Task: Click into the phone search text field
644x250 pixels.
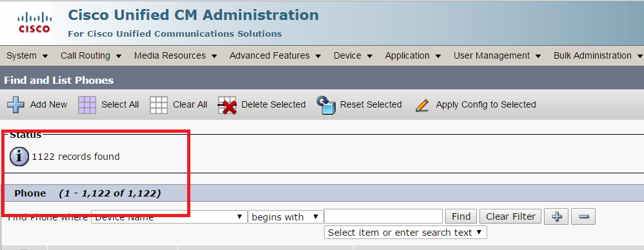Action: click(x=383, y=216)
